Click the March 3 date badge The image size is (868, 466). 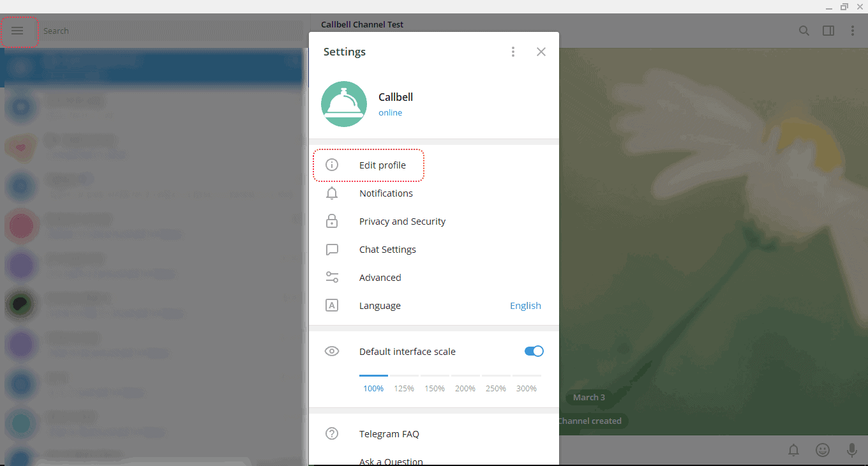tap(588, 397)
